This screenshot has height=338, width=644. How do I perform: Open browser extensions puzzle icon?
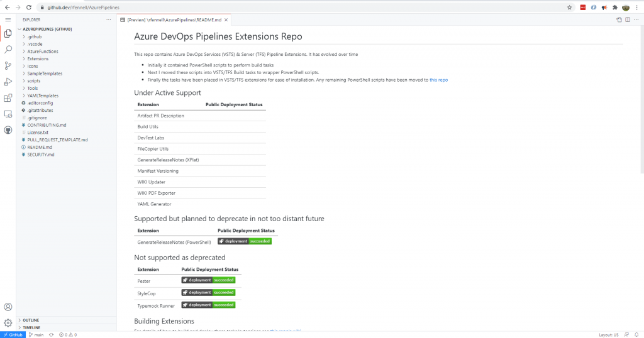615,8
